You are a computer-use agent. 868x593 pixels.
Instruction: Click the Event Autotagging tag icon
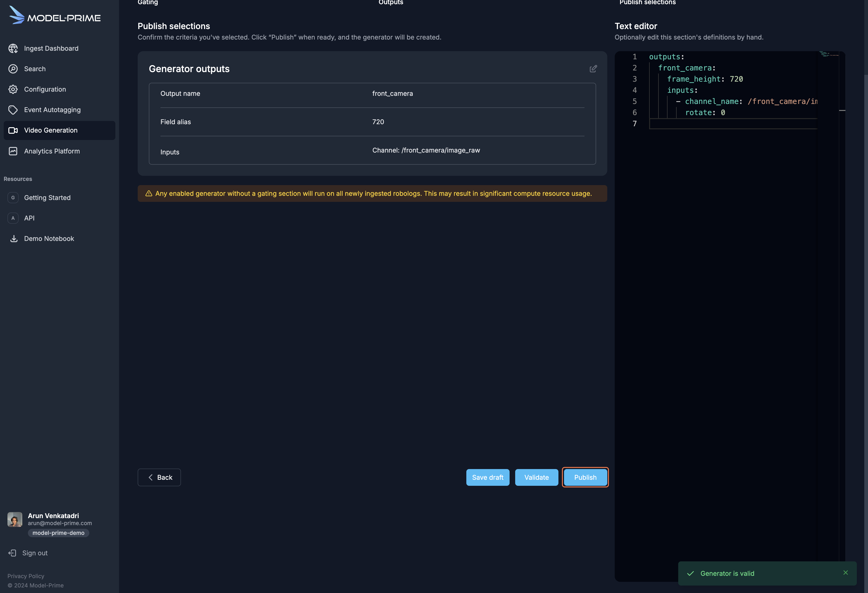tap(13, 110)
